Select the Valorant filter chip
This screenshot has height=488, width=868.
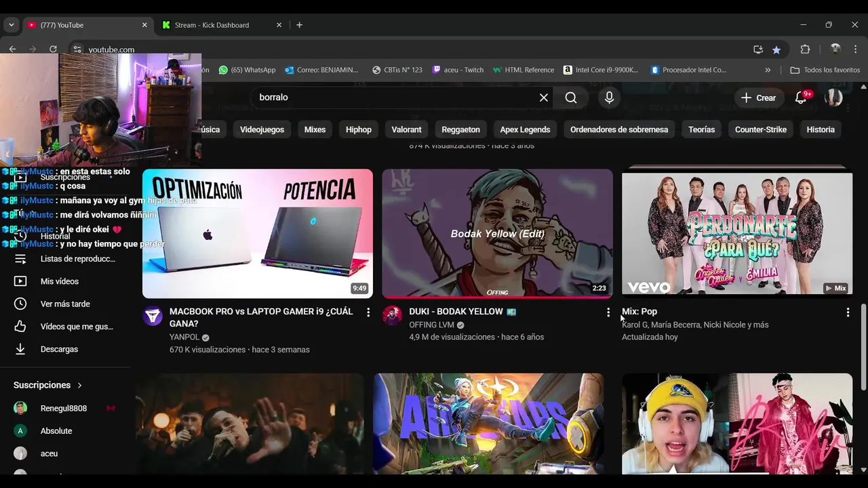click(406, 129)
